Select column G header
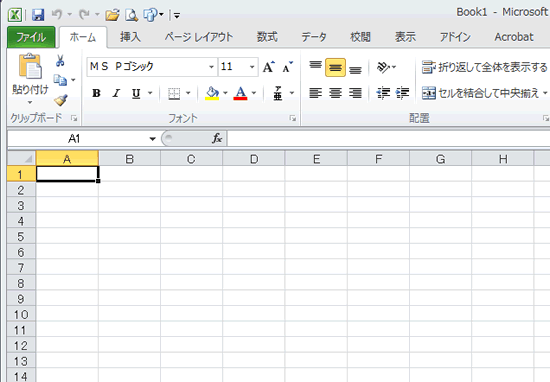Screen dimensions: 550x382 click(x=441, y=159)
